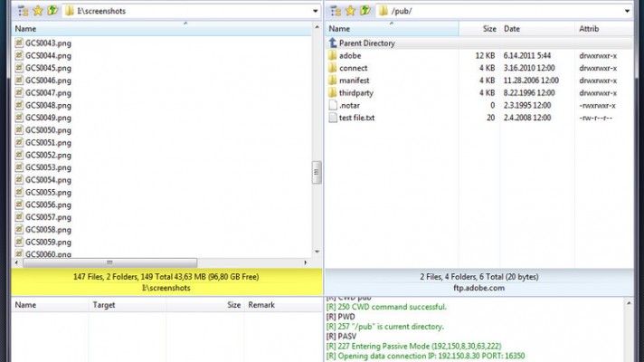The image size is (644, 362).
Task: Go up one folder in remote pane
Action: 365,11
